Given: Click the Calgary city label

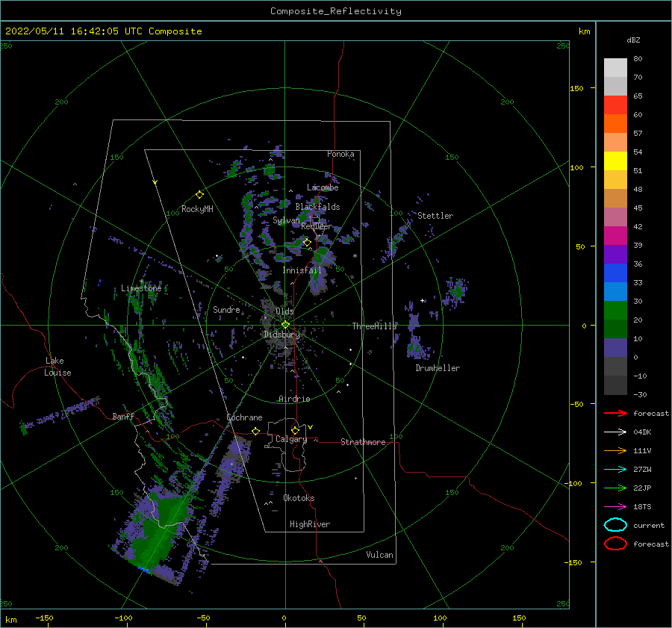Looking at the screenshot, I should pos(291,439).
